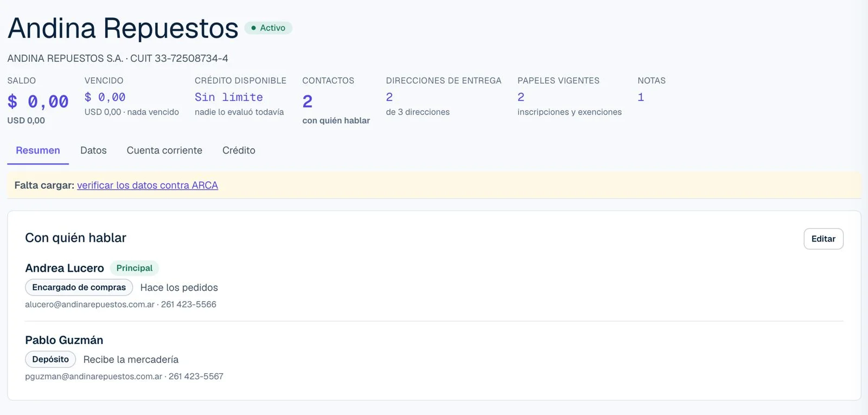Viewport: 868px width, 415px height.
Task: Click the 'de 3 direcciones' caption
Action: (x=418, y=112)
